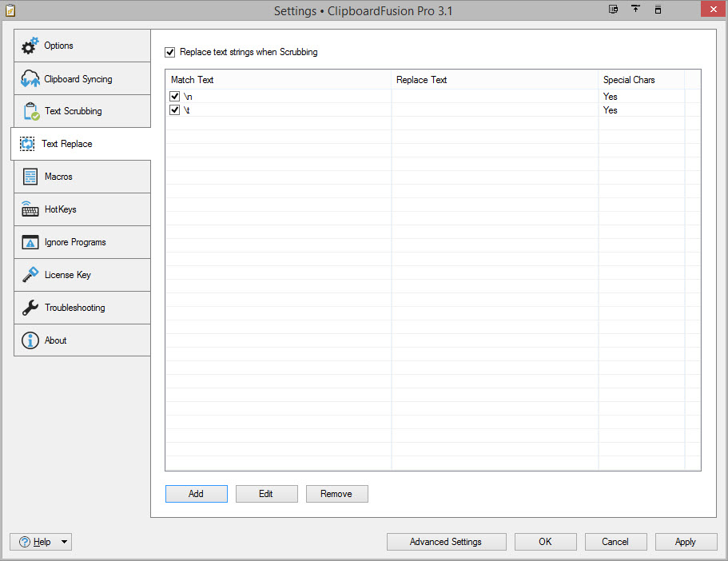Screen dimensions: 728x561
Task: Select the Macros tab
Action: (82, 177)
